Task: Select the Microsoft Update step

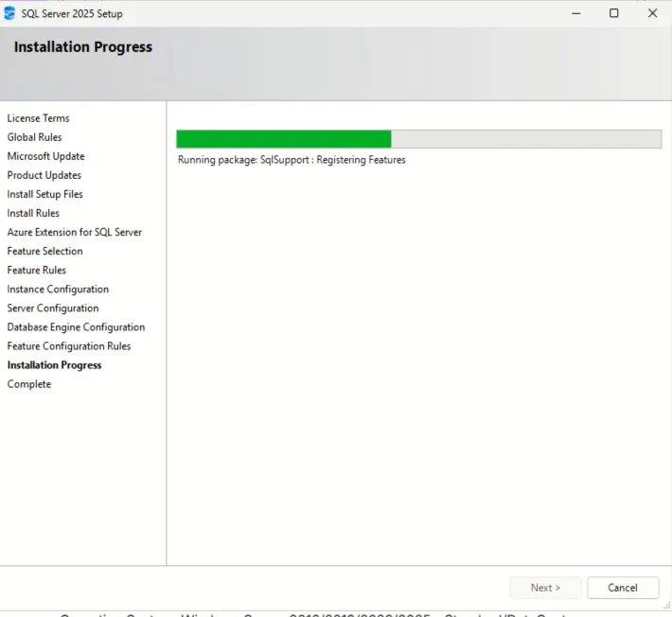Action: pos(45,156)
